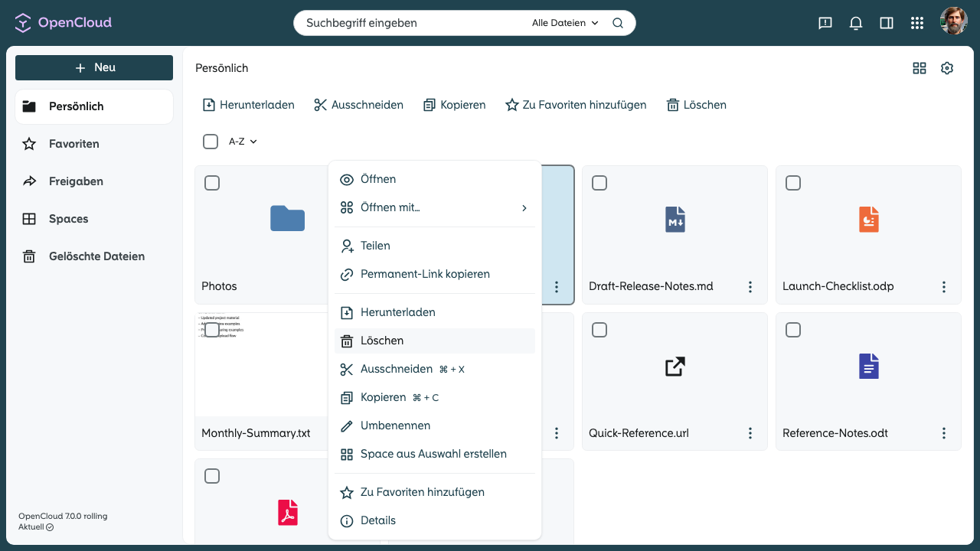The width and height of the screenshot is (980, 551).
Task: Go to Freigaben in the sidebar
Action: [94, 181]
